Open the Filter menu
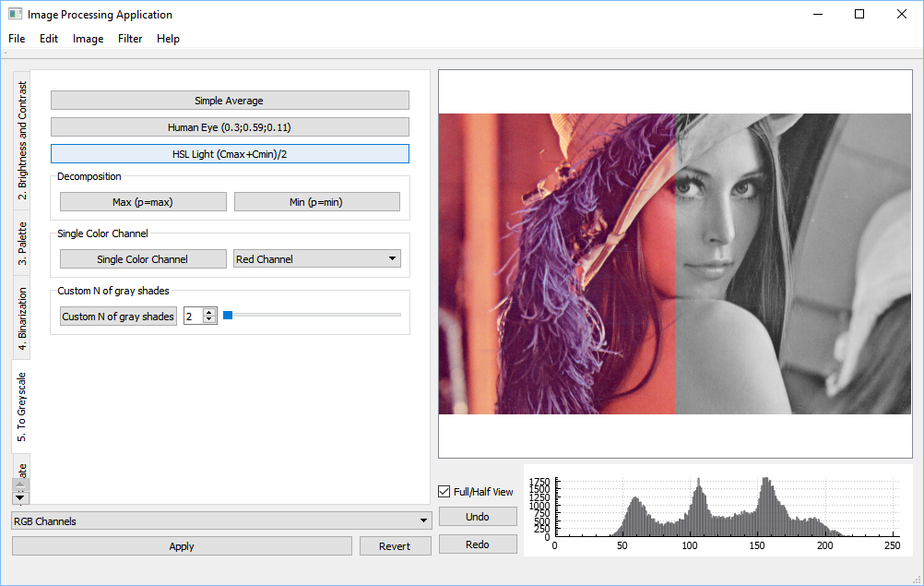 pyautogui.click(x=130, y=39)
